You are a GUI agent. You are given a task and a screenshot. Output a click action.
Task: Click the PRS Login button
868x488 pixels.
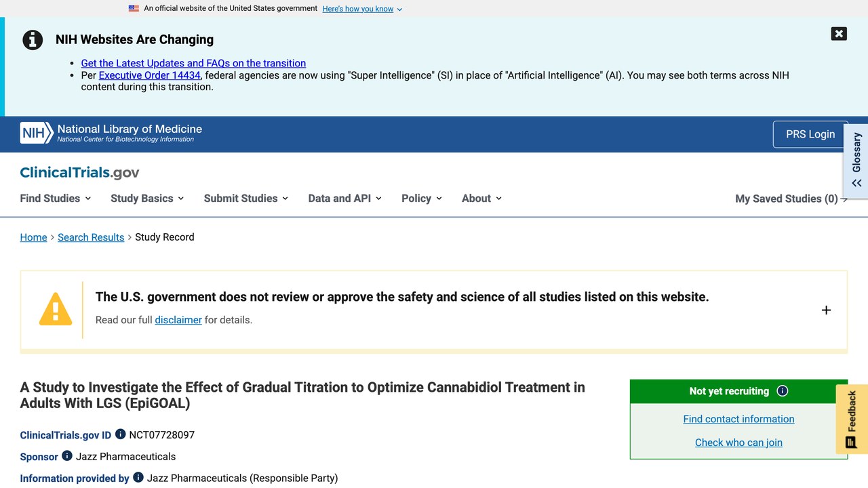coord(810,134)
